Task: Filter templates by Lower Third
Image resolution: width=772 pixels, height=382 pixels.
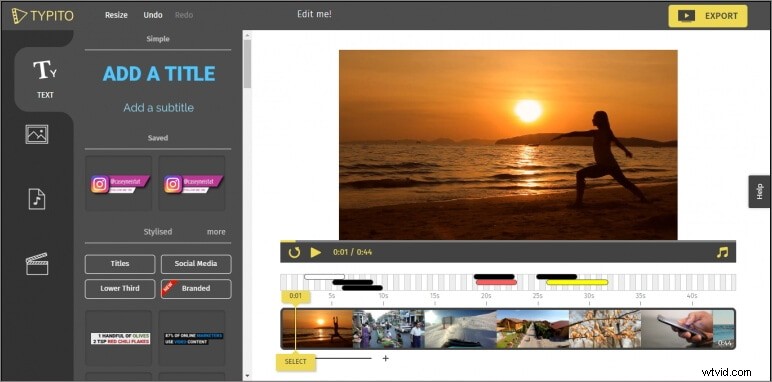Action: [x=120, y=289]
